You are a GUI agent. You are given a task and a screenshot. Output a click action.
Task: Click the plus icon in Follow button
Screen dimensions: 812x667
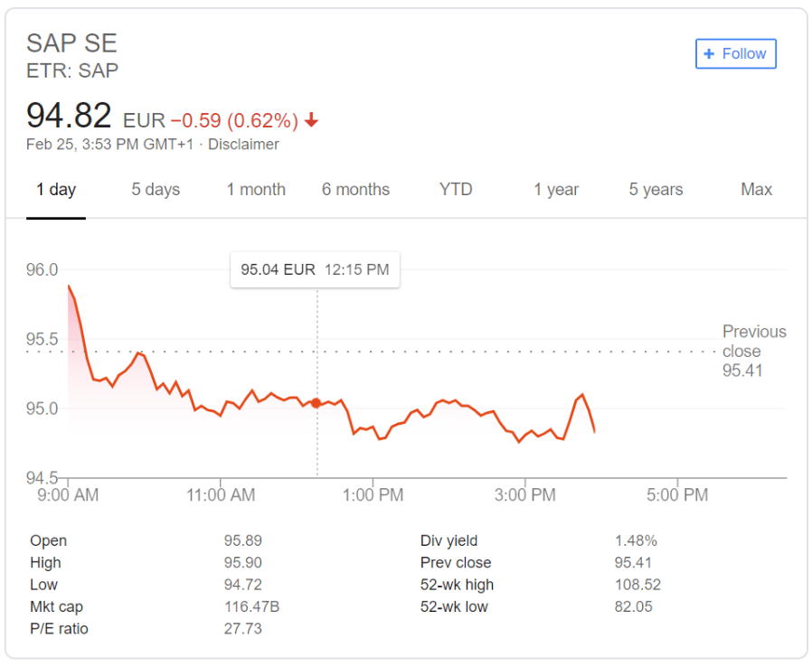(709, 54)
